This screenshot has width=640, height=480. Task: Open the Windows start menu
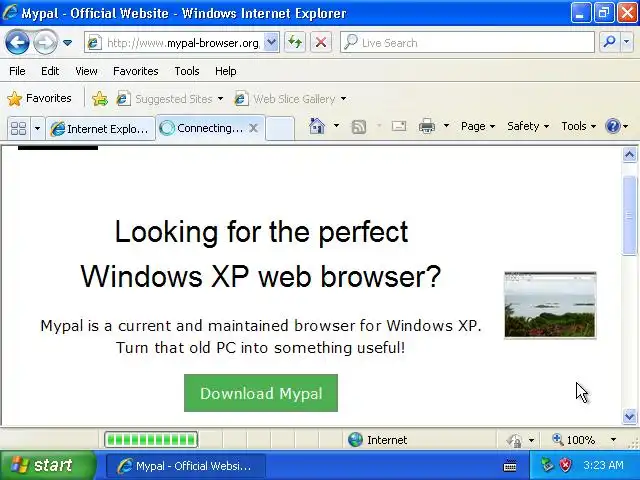tap(48, 465)
